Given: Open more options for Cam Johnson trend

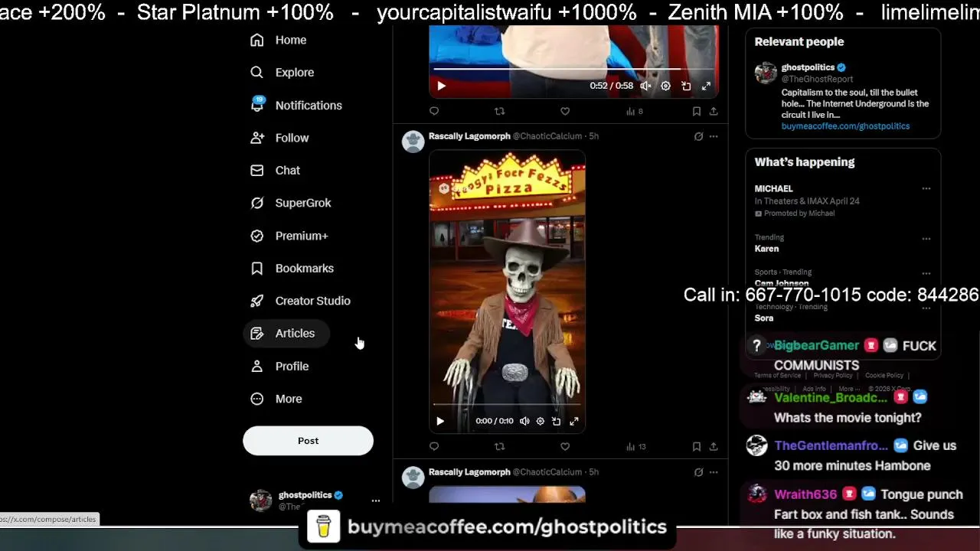Looking at the screenshot, I should click(926, 273).
